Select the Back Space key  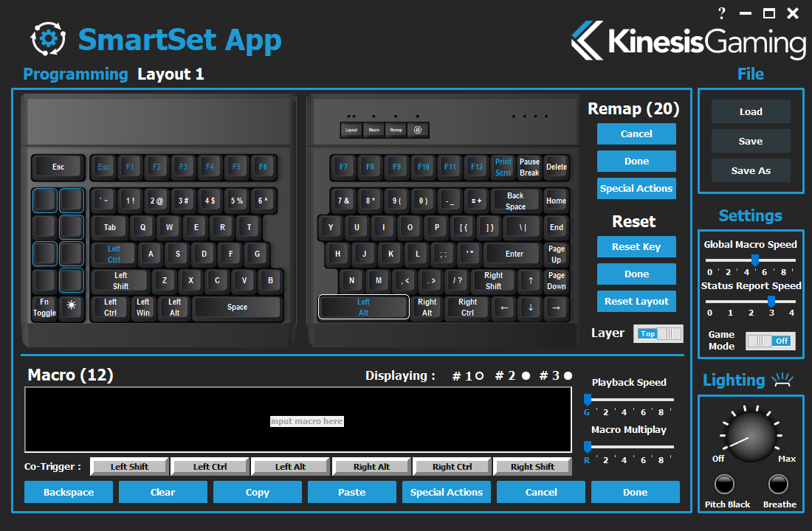515,201
